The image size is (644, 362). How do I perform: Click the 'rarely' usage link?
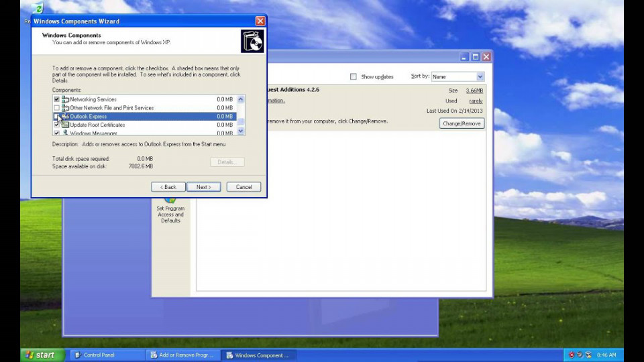coord(476,101)
